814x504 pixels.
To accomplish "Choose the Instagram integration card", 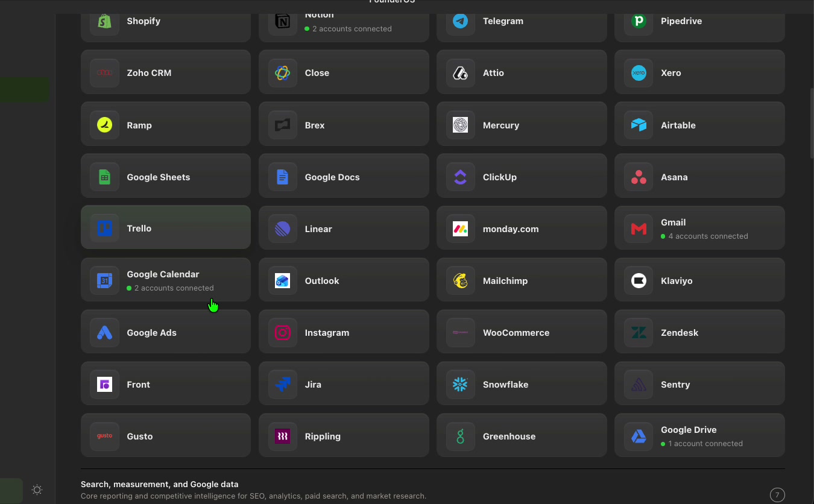I will (344, 332).
